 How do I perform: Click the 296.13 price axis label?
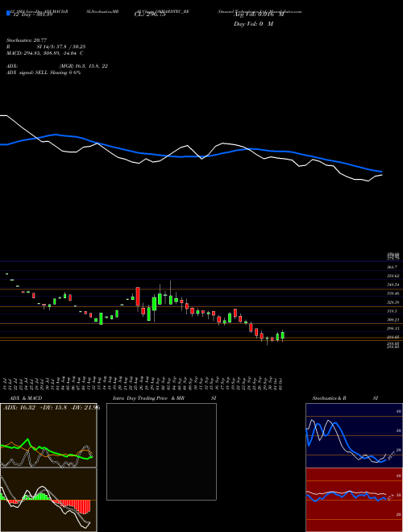tap(393, 328)
